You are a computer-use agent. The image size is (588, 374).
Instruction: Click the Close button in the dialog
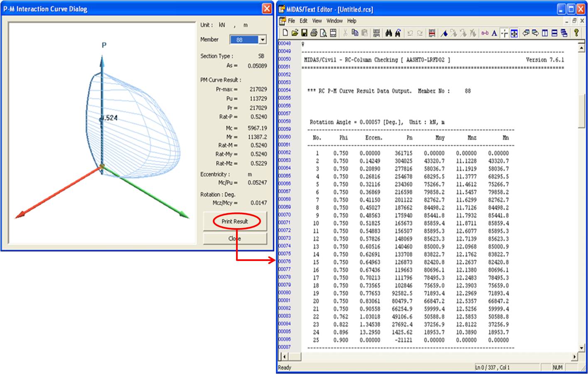coord(235,239)
